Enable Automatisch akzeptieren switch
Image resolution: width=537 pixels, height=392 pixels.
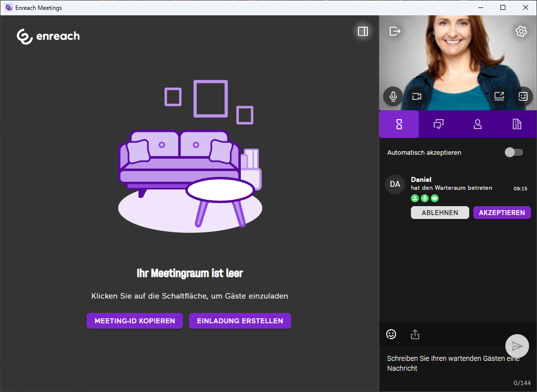click(x=513, y=152)
